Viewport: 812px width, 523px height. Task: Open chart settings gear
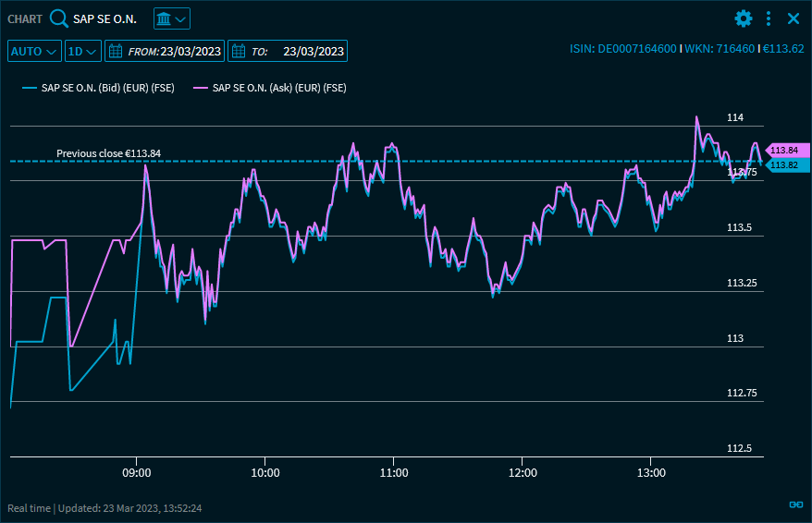coord(744,18)
